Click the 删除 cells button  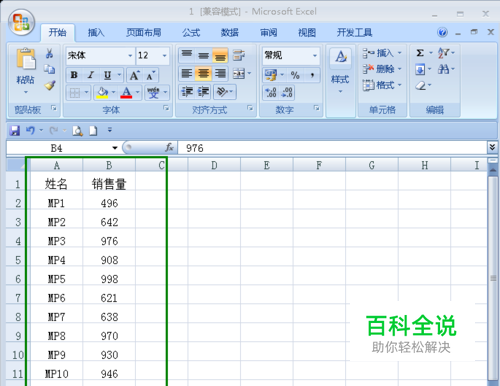(x=382, y=69)
